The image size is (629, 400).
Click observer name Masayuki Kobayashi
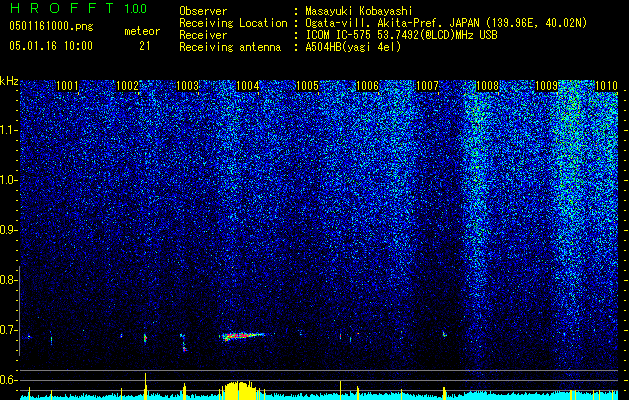[359, 11]
